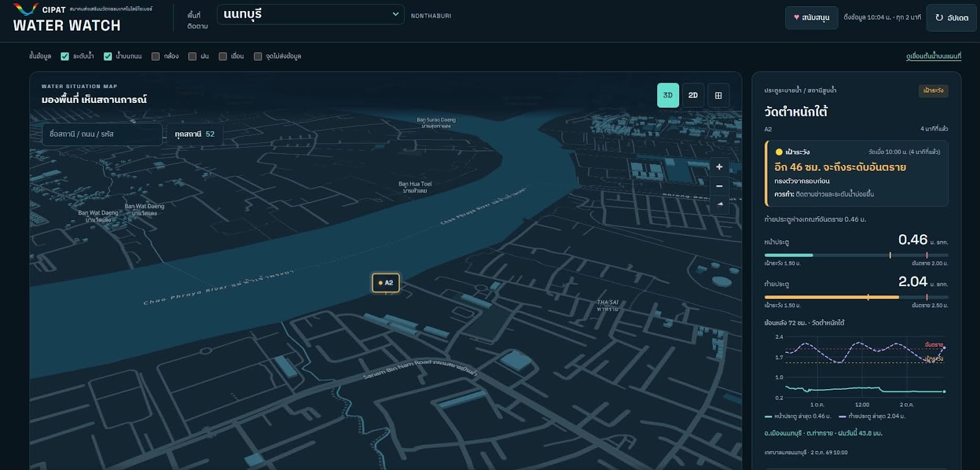
Task: Open the นนทบุรี area dropdown
Action: (311, 15)
